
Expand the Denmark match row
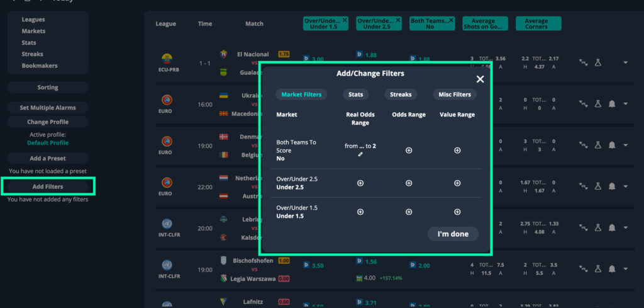tap(626, 145)
